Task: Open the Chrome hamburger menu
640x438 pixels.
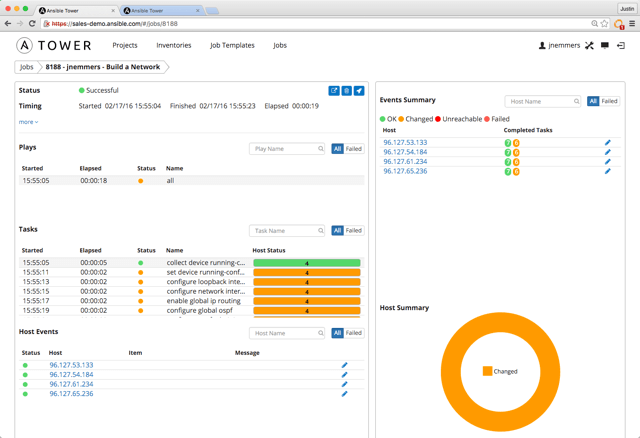Action: [x=632, y=24]
